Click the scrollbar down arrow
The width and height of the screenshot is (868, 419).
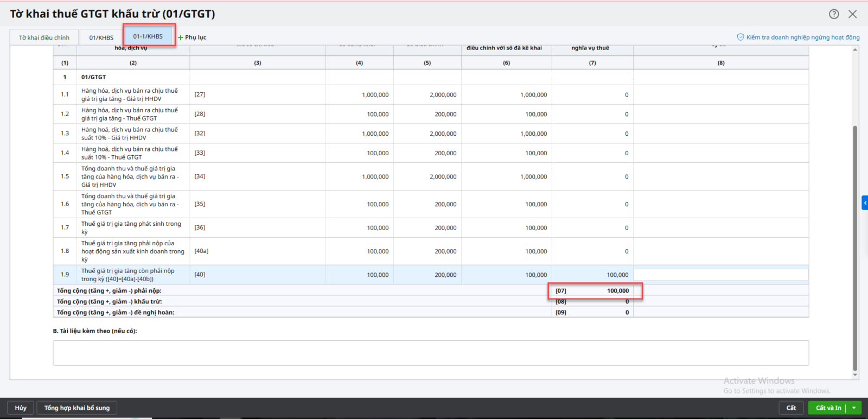855,374
